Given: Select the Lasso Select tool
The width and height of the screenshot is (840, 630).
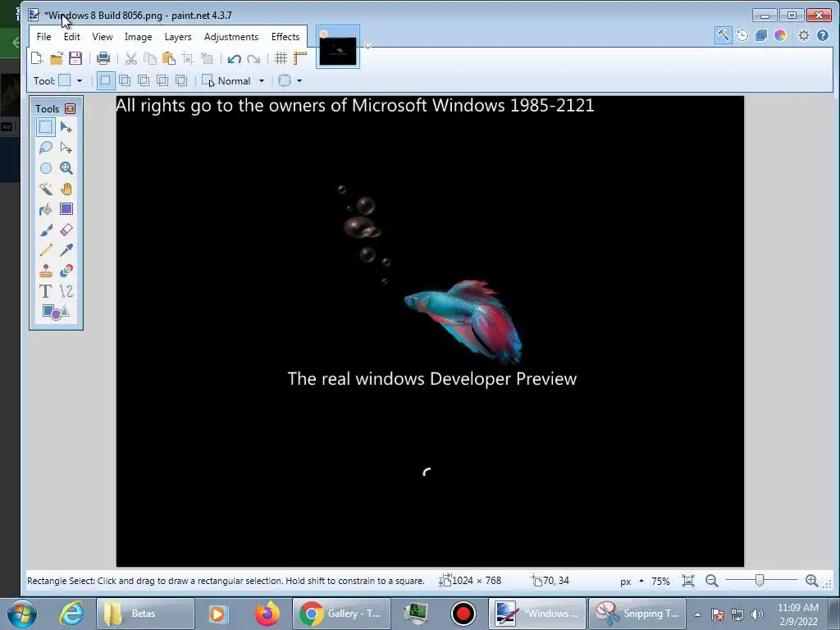Looking at the screenshot, I should (46, 148).
